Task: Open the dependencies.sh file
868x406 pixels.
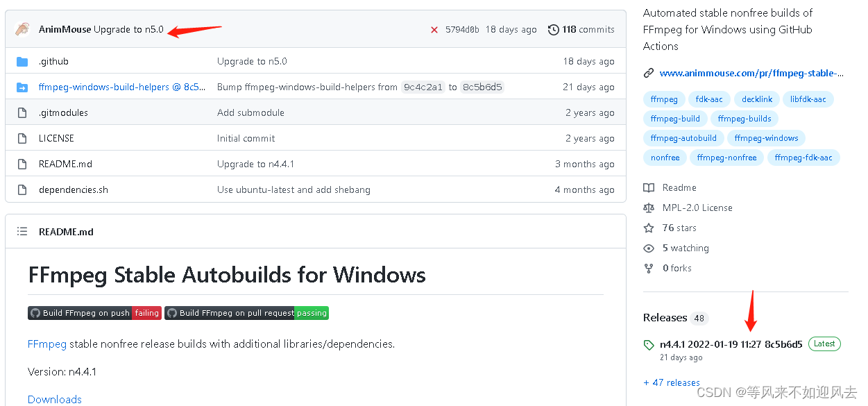Action: pos(74,190)
